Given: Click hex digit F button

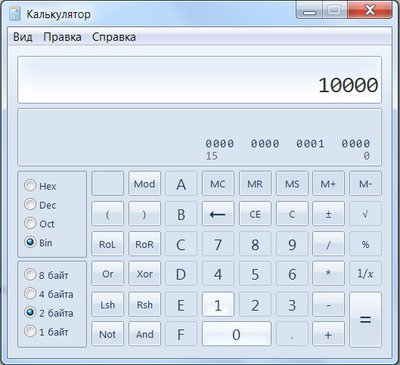Looking at the screenshot, I should [x=181, y=334].
